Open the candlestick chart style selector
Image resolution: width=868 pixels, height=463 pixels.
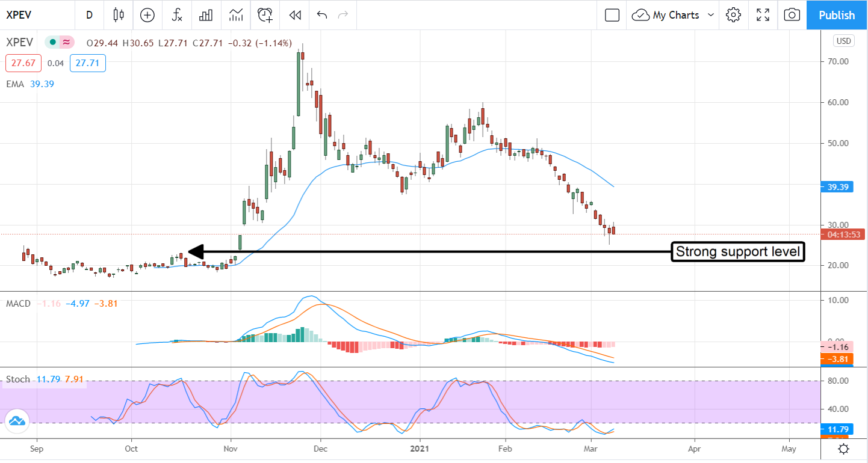(119, 15)
